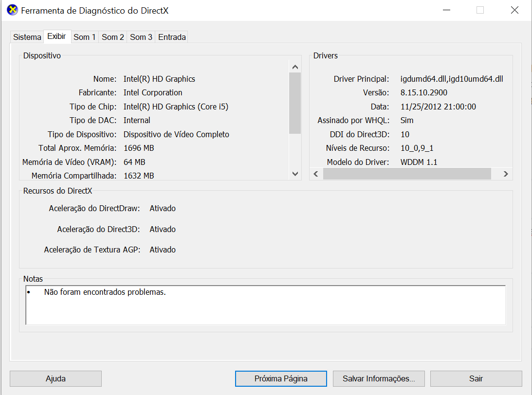Click the Dispositivo scroll down arrow

(x=295, y=174)
